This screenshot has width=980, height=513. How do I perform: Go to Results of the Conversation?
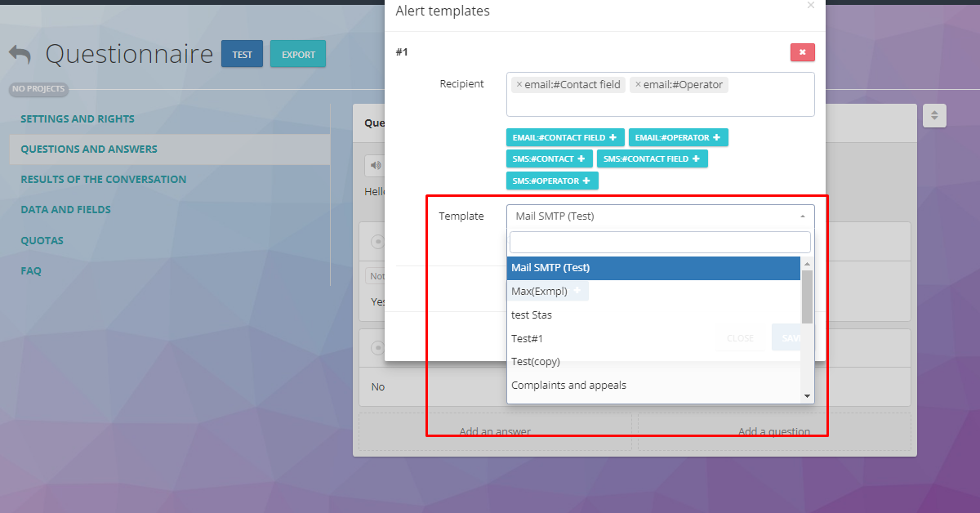pos(103,180)
